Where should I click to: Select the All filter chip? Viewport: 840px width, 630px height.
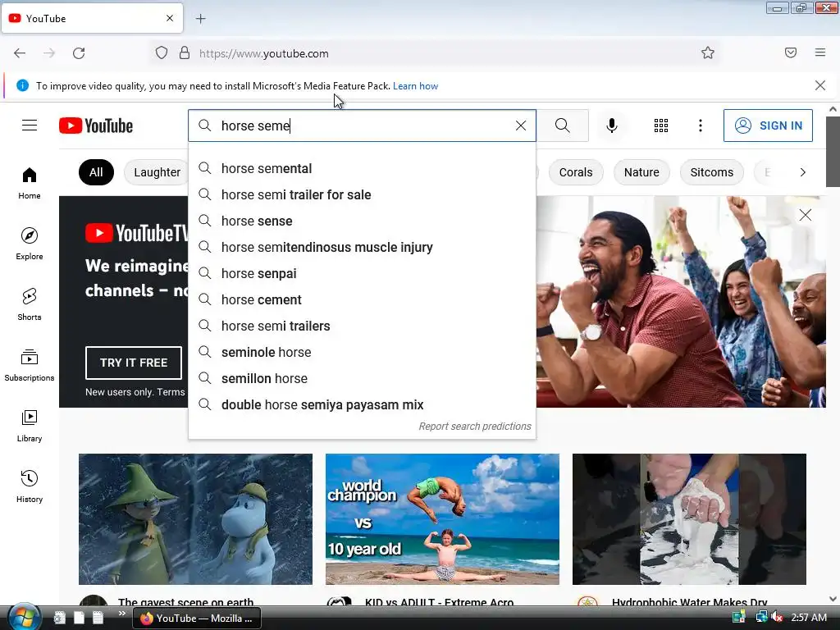[x=96, y=172]
